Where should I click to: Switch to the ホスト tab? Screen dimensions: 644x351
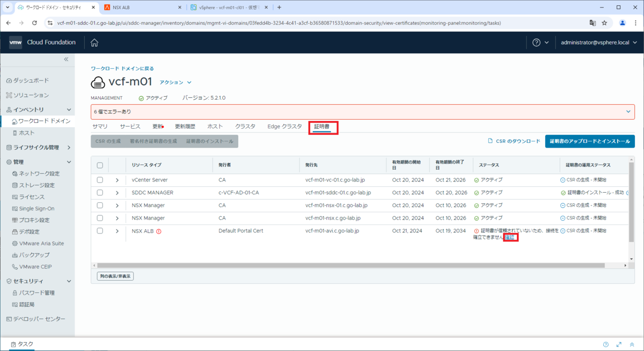215,127
